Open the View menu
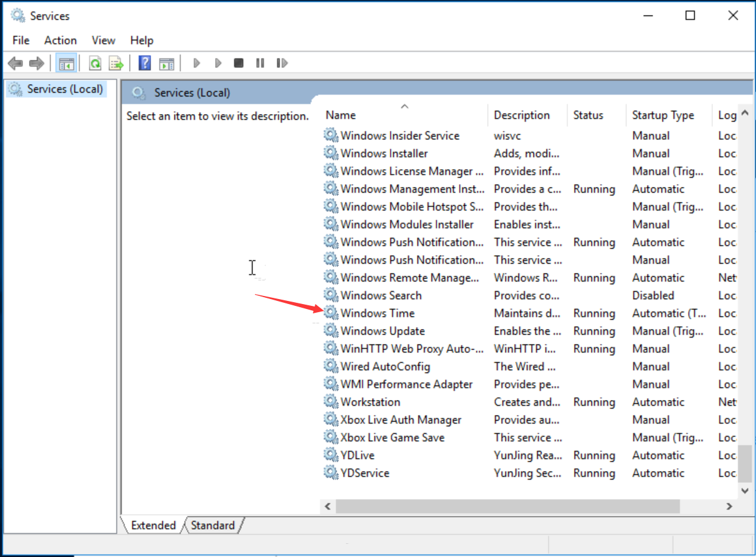The image size is (756, 557). point(103,40)
